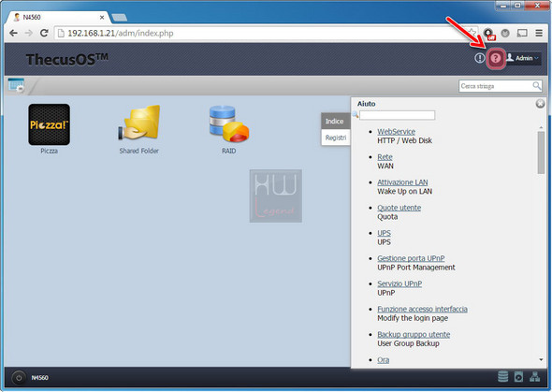Click the power button in bottom bar
The width and height of the screenshot is (552, 392).
(19, 378)
